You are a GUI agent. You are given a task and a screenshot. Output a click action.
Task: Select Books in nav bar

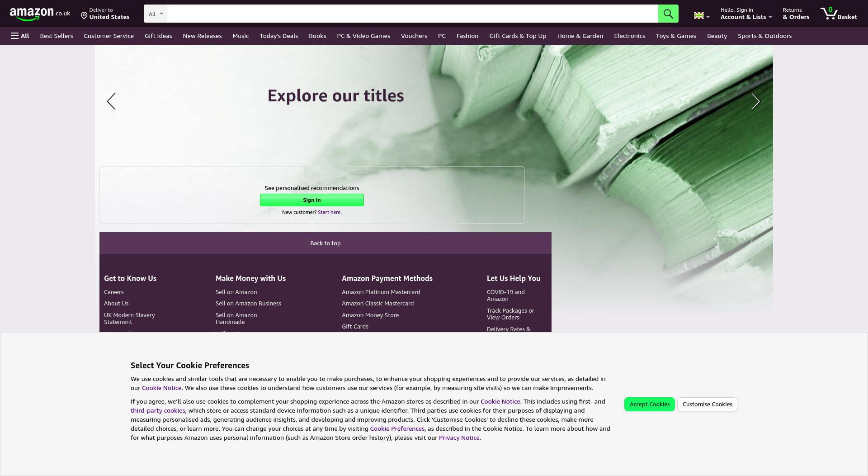point(317,36)
